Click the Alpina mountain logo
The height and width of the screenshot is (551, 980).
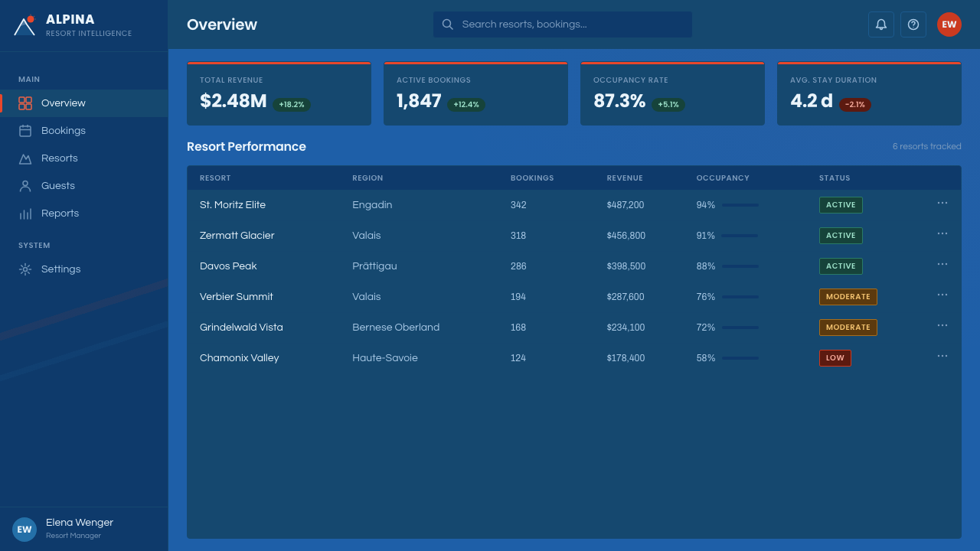click(x=24, y=25)
